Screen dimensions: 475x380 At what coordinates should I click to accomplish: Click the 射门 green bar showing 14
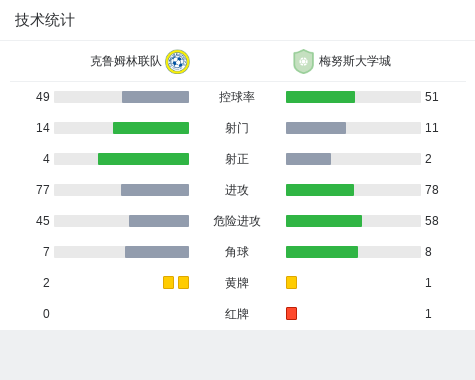[151, 128]
